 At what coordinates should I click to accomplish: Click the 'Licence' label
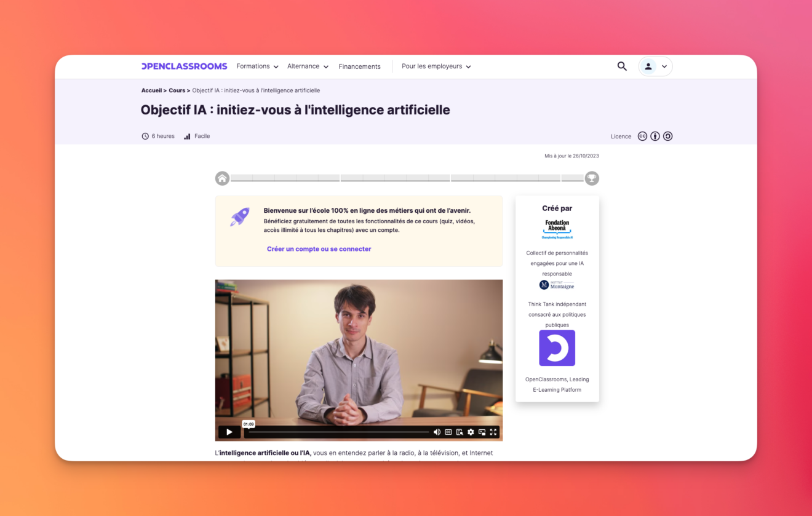621,137
